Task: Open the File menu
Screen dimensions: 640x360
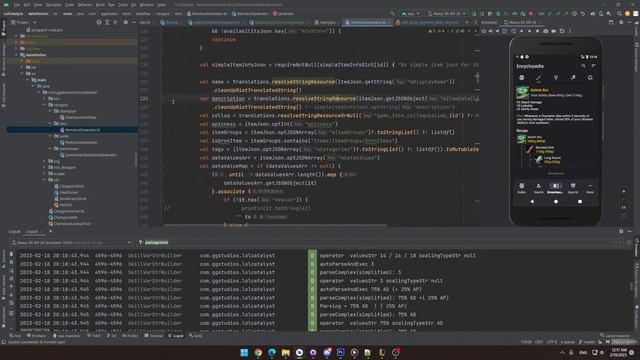Action: click(x=17, y=4)
